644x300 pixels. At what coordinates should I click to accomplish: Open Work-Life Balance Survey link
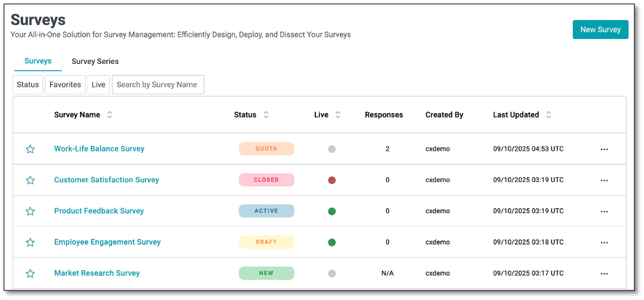[x=99, y=149]
